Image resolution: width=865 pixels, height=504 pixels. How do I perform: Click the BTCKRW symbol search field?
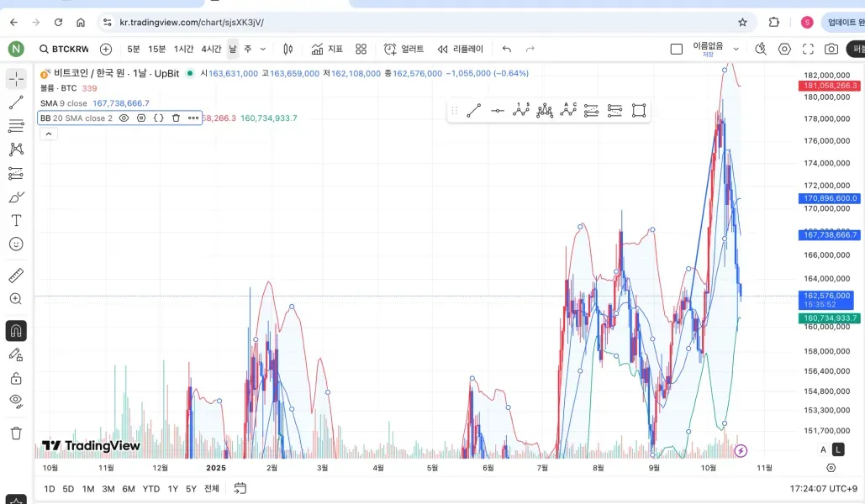pyautogui.click(x=64, y=49)
